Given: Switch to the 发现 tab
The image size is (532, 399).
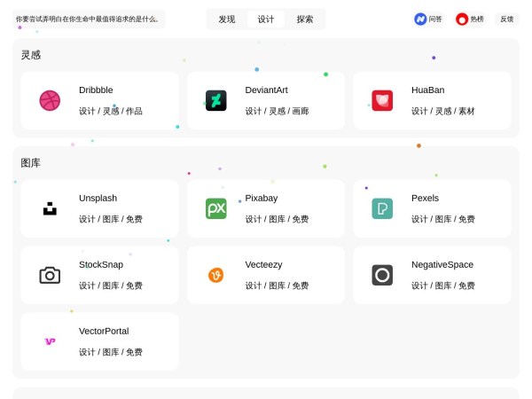Looking at the screenshot, I should 227,19.
